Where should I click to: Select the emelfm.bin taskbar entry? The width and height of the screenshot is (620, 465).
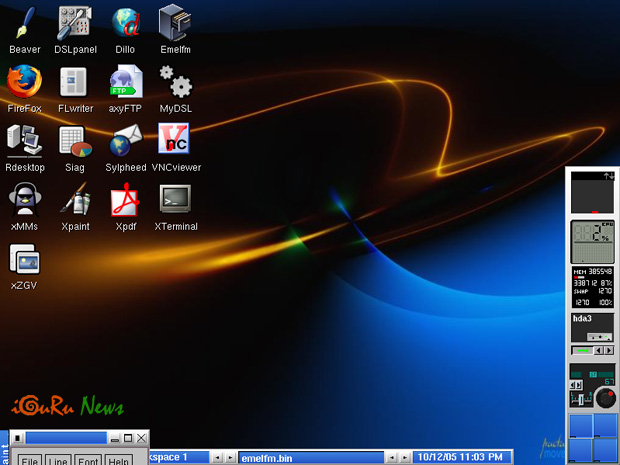310,457
